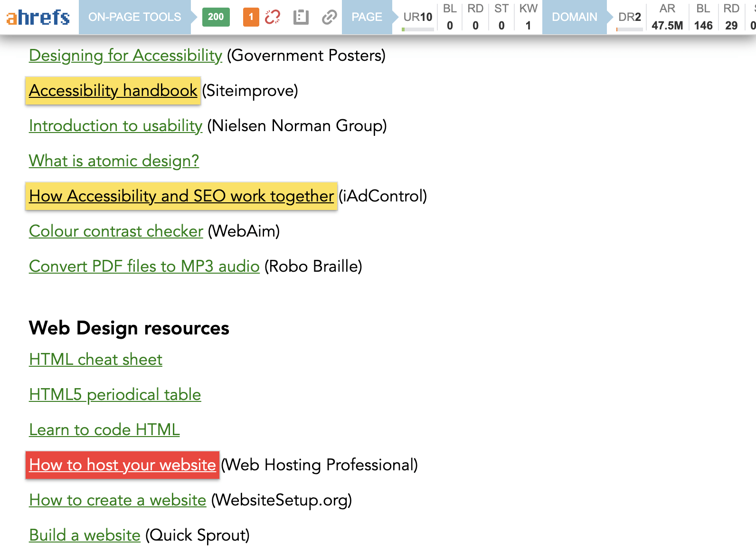Open the red How to host your website link

point(123,465)
